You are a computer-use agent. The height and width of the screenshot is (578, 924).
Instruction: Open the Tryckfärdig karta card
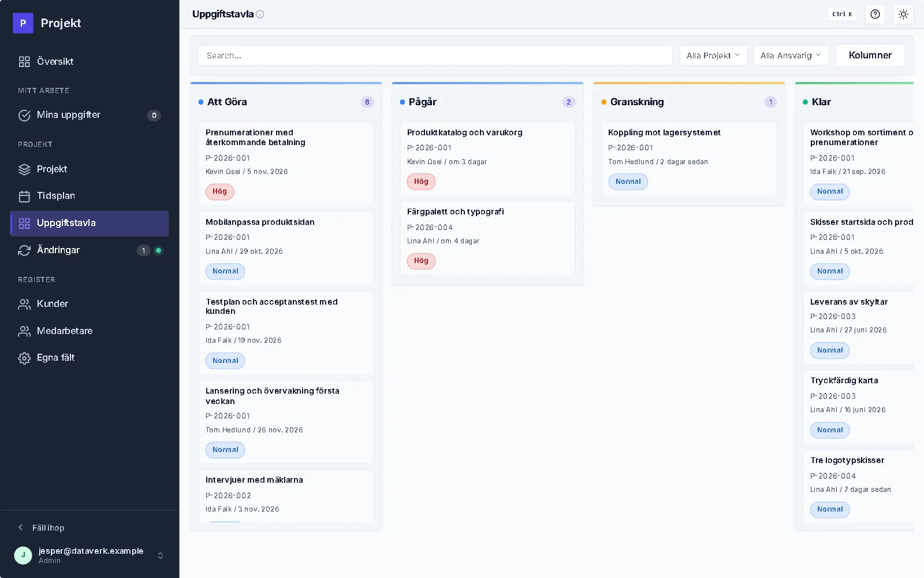click(x=859, y=407)
